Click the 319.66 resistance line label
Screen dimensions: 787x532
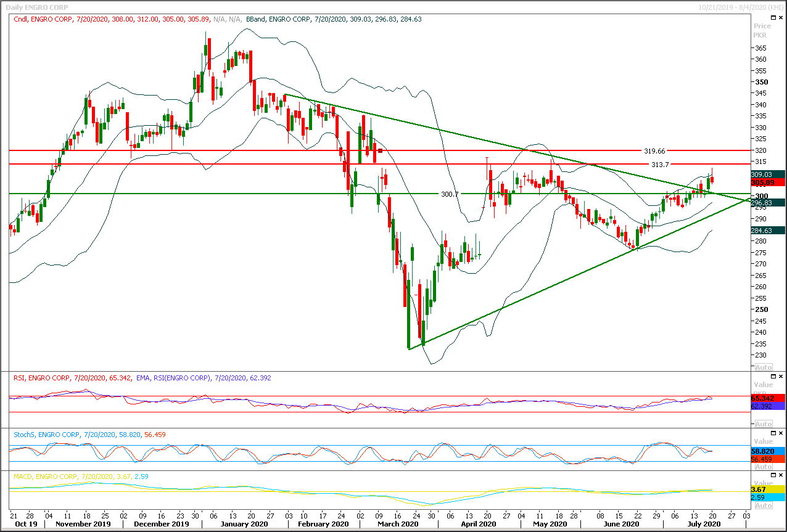pos(654,150)
